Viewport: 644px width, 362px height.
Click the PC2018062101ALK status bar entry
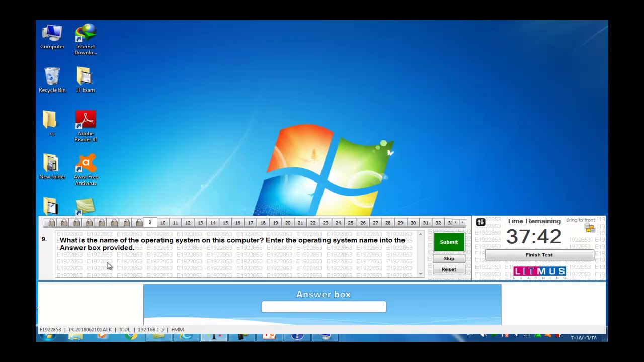(90, 330)
